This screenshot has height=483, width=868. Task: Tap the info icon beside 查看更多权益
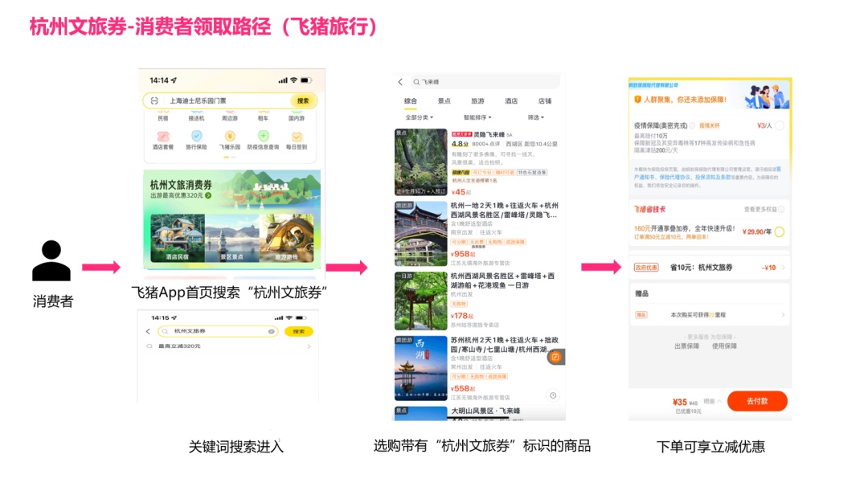click(x=781, y=209)
